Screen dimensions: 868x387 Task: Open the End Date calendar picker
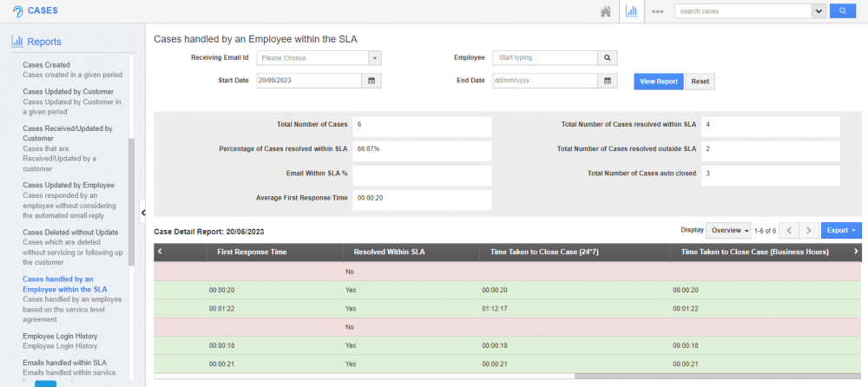click(x=608, y=81)
